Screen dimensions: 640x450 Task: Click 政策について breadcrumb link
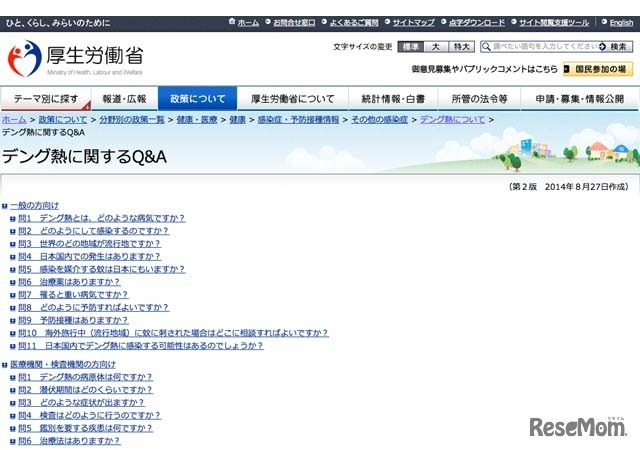(x=63, y=120)
